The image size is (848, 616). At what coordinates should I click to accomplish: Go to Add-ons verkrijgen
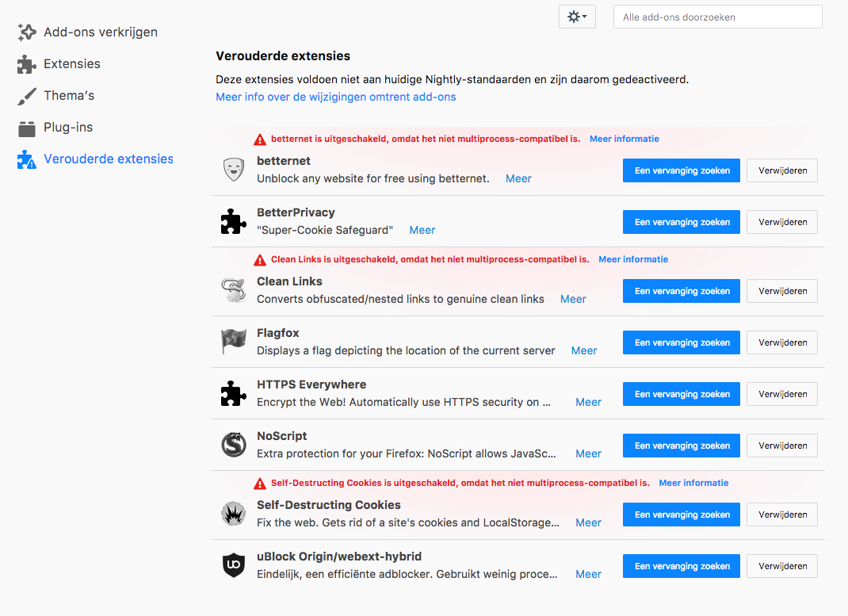100,32
